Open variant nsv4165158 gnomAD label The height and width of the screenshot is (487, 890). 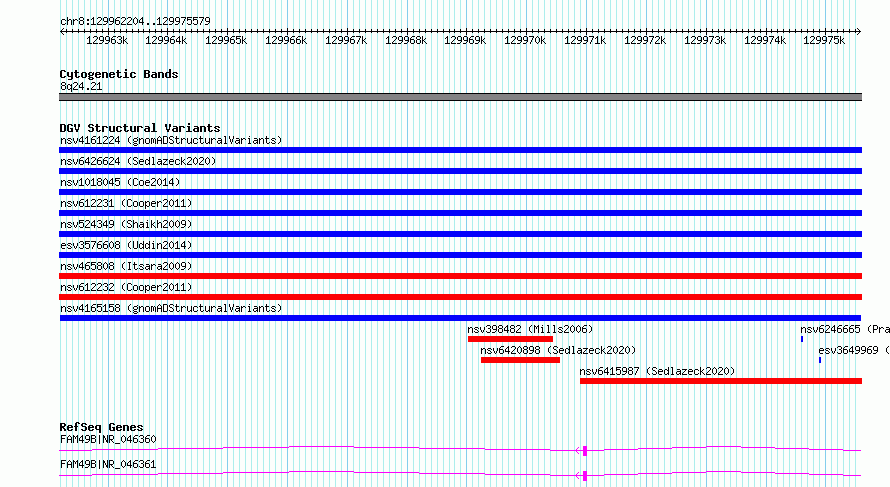[x=171, y=308]
